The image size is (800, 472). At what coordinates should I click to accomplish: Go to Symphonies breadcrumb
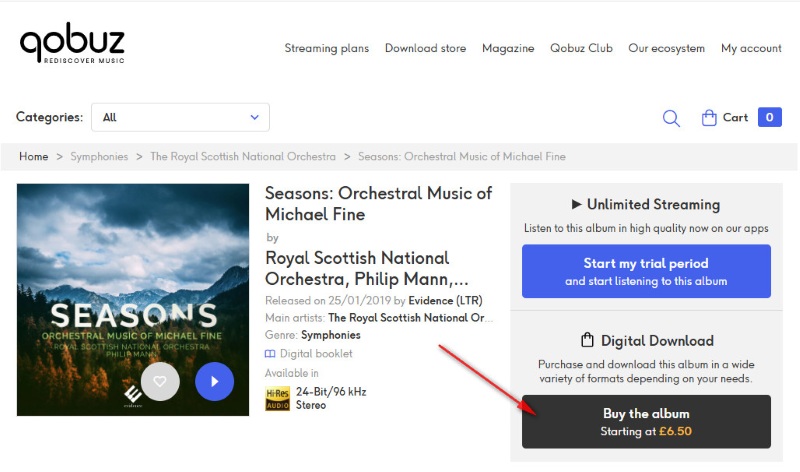(99, 157)
